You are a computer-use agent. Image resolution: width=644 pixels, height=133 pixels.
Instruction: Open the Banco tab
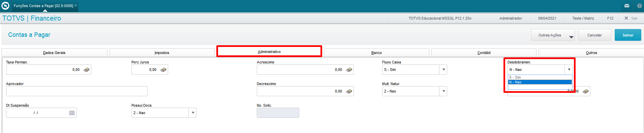[376, 53]
